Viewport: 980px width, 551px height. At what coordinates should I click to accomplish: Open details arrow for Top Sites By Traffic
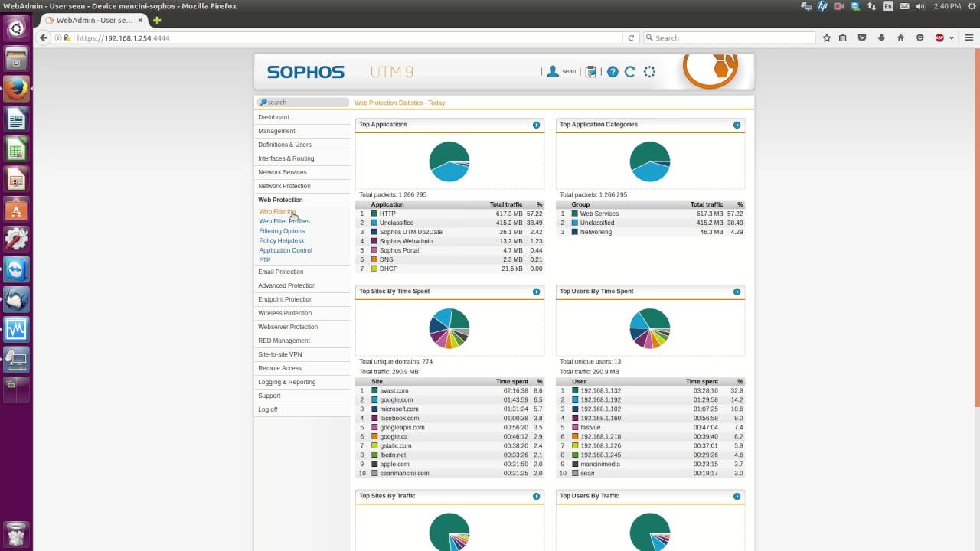pyautogui.click(x=536, y=496)
